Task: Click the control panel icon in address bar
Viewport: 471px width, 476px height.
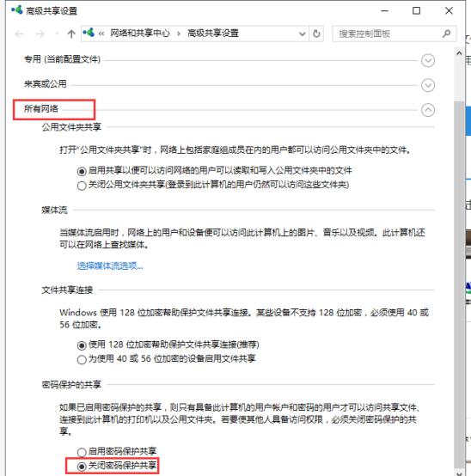Action: [89, 33]
